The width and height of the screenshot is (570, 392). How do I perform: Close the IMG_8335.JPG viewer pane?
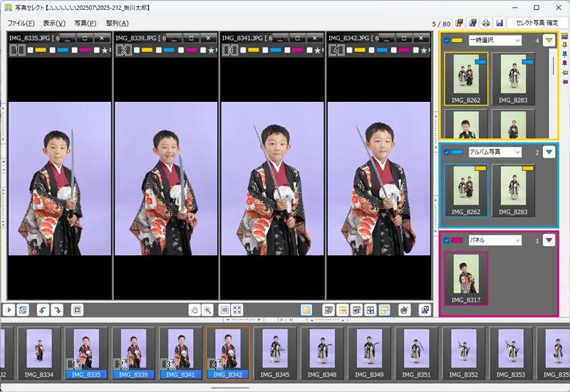pyautogui.click(x=102, y=38)
